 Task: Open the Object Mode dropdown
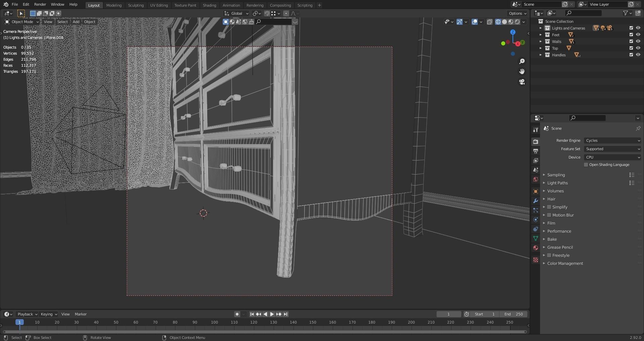pos(21,22)
